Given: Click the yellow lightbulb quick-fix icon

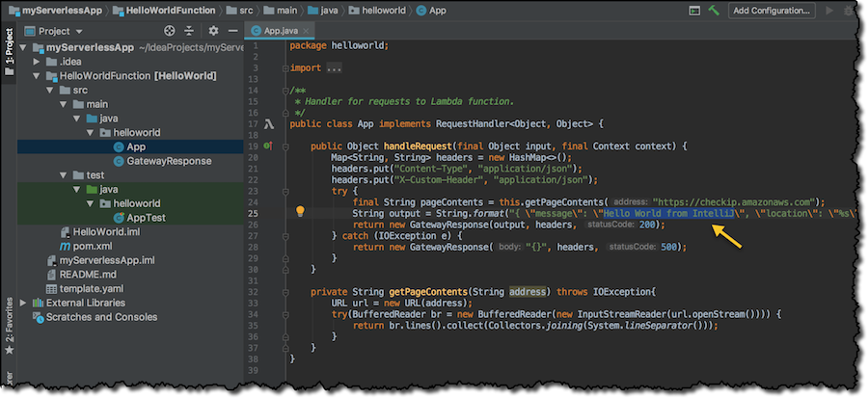Looking at the screenshot, I should click(300, 211).
